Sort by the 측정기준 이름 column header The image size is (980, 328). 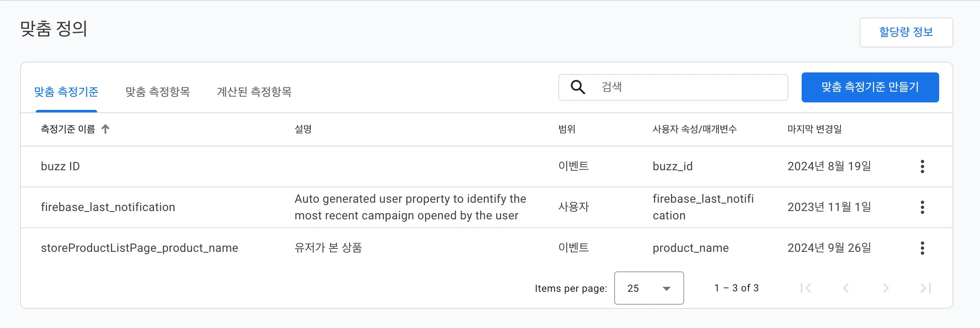(68, 129)
